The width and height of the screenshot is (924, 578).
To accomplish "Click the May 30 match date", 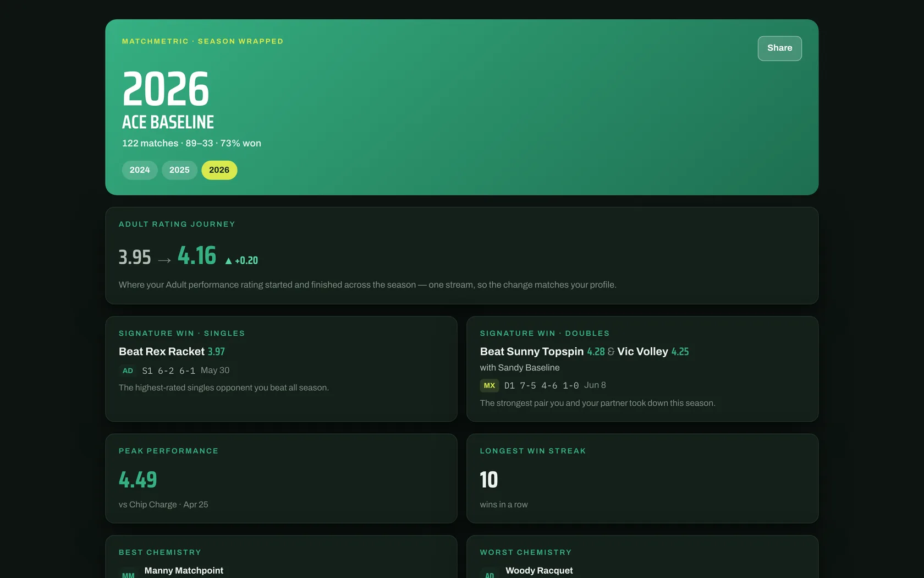I will pyautogui.click(x=215, y=370).
